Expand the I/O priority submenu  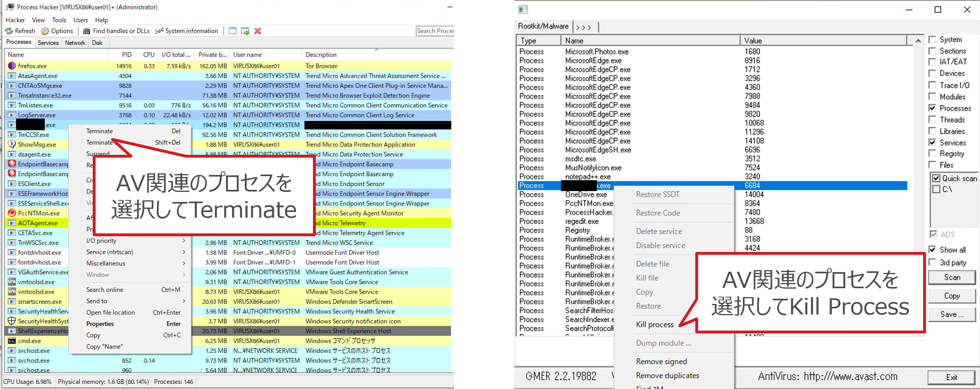[x=184, y=241]
